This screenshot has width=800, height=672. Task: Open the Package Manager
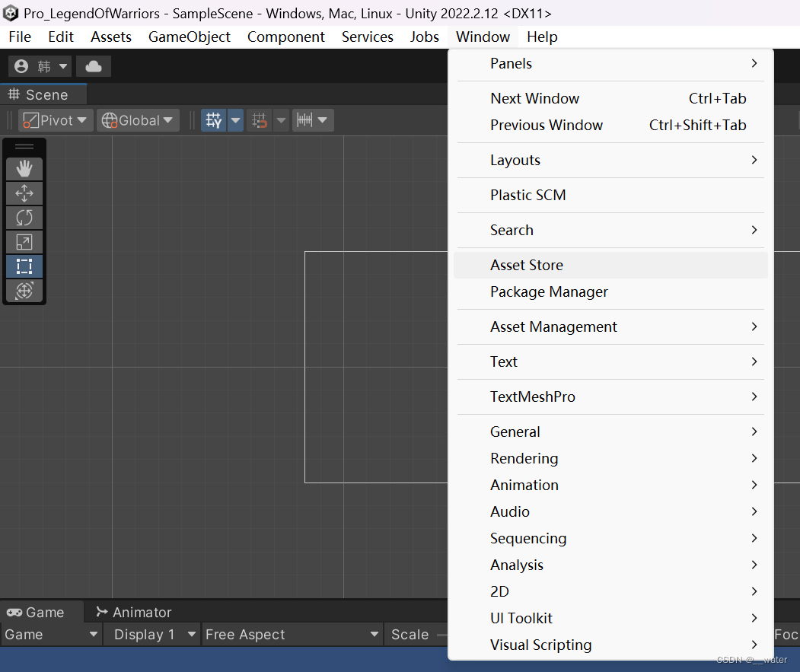(610, 292)
